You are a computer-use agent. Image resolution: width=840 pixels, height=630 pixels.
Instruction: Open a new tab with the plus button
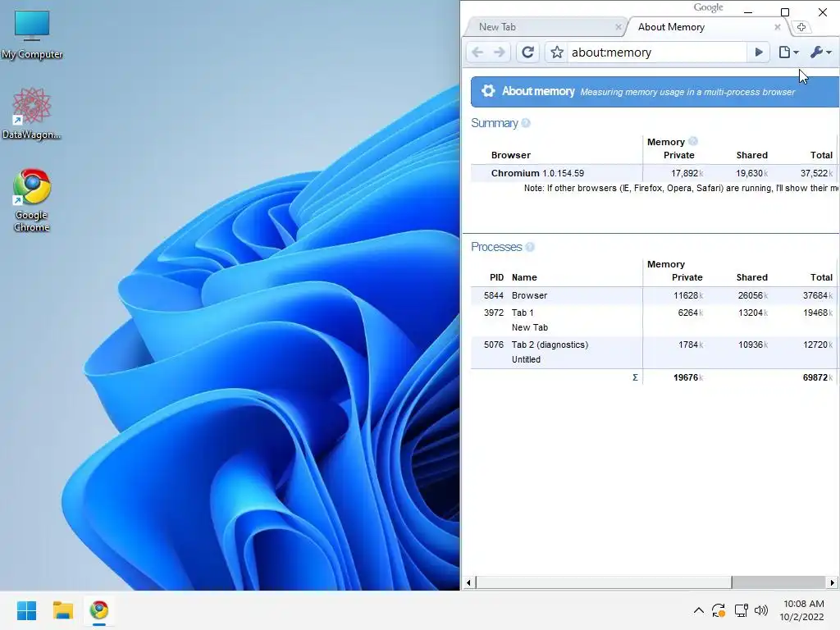pos(801,27)
